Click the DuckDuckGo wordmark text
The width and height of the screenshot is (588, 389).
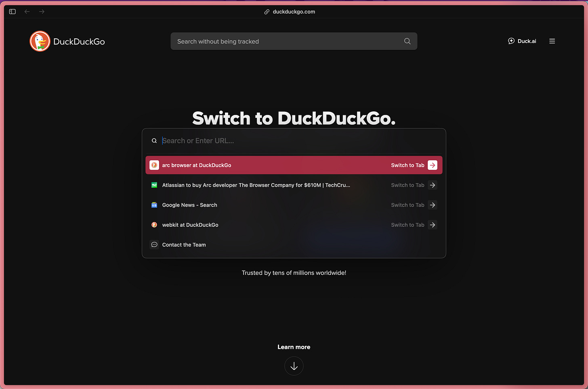[79, 42]
